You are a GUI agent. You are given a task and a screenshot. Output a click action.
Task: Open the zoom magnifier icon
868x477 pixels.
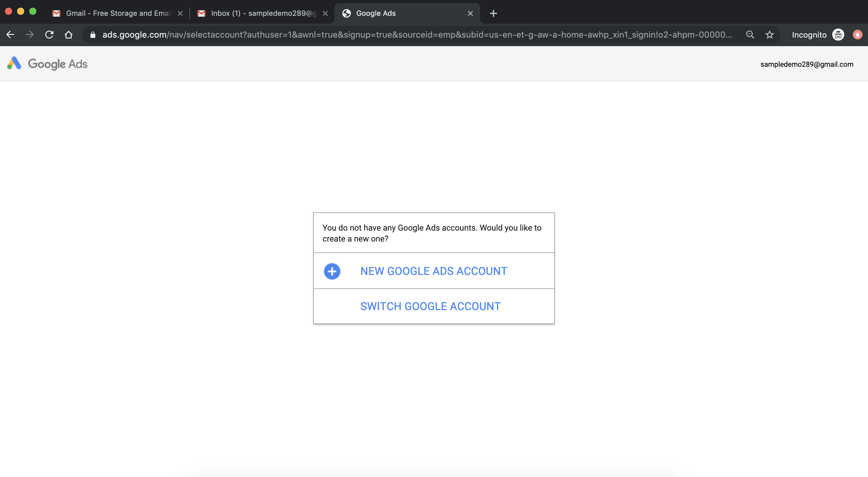[750, 35]
